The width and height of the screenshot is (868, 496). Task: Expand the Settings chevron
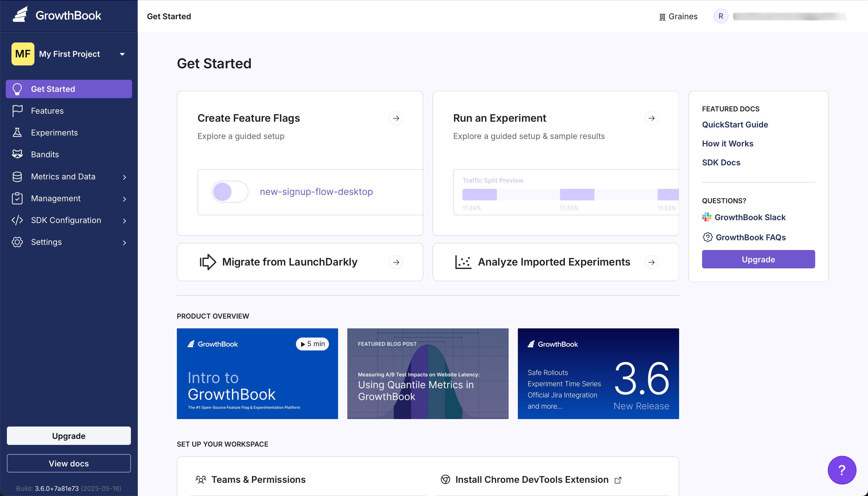click(124, 243)
